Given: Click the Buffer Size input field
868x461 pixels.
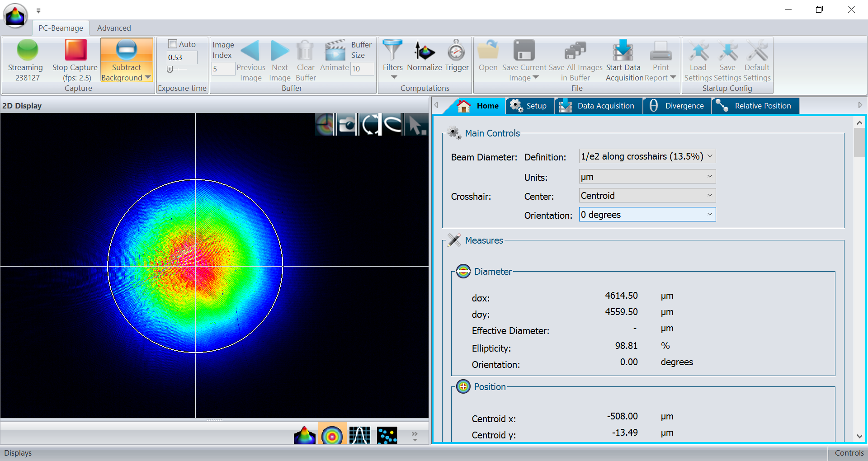Looking at the screenshot, I should click(x=362, y=69).
